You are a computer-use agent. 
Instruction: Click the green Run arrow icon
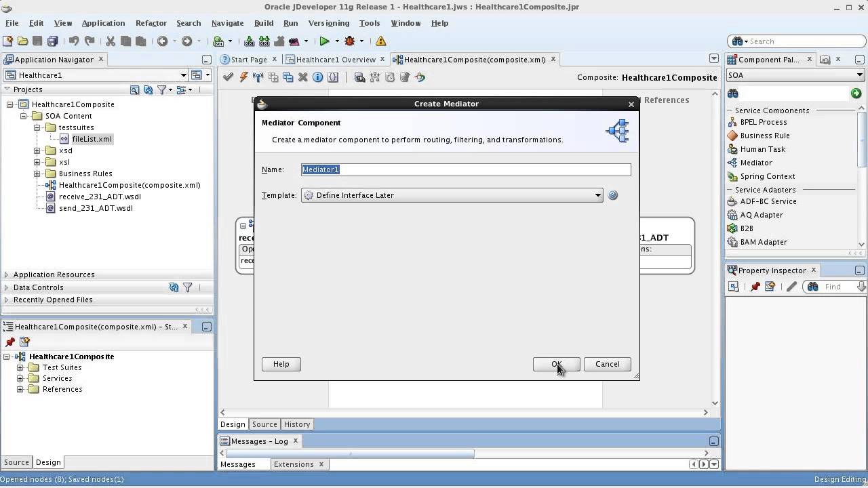324,41
